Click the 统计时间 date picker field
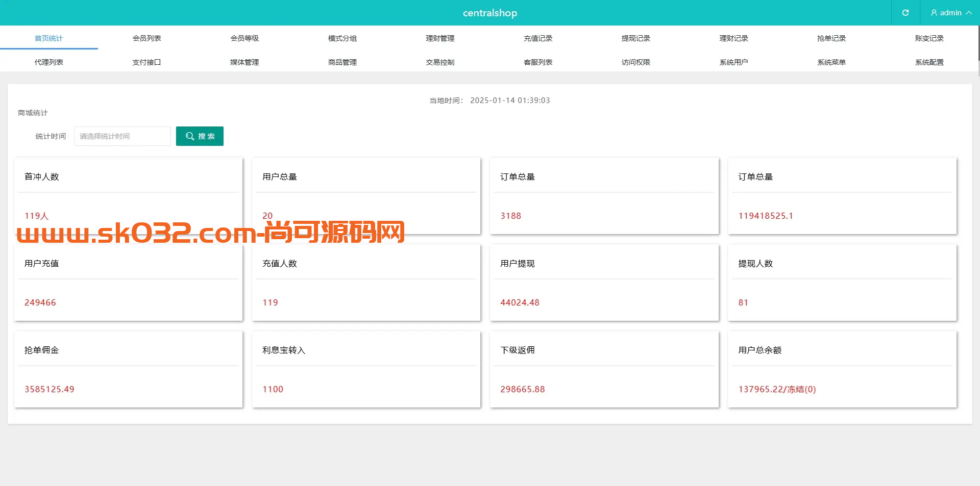This screenshot has width=980, height=486. 122,136
